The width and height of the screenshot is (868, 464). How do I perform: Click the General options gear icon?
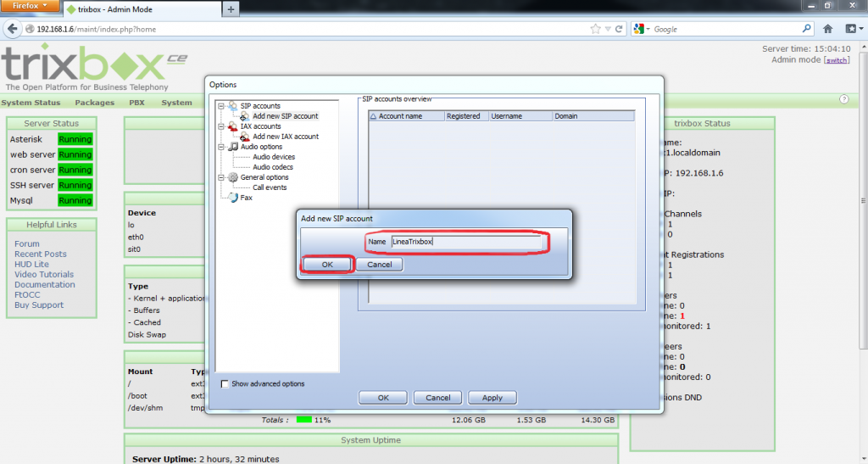coord(233,177)
